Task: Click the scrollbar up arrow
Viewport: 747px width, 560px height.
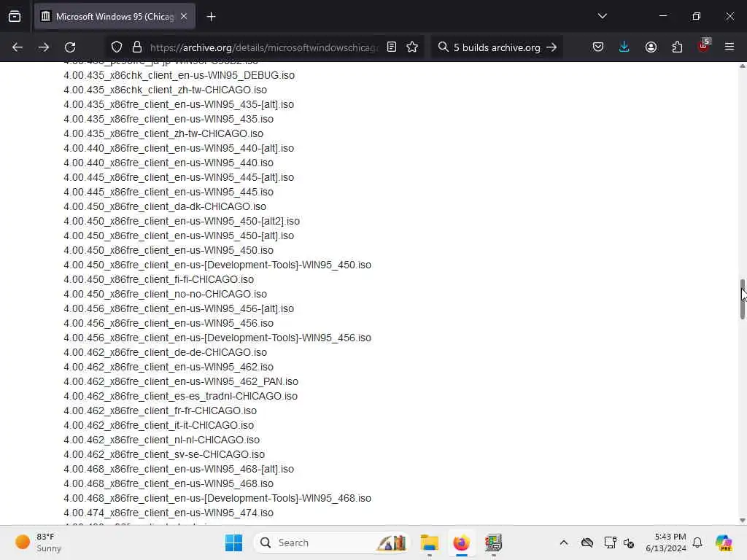Action: 742,66
